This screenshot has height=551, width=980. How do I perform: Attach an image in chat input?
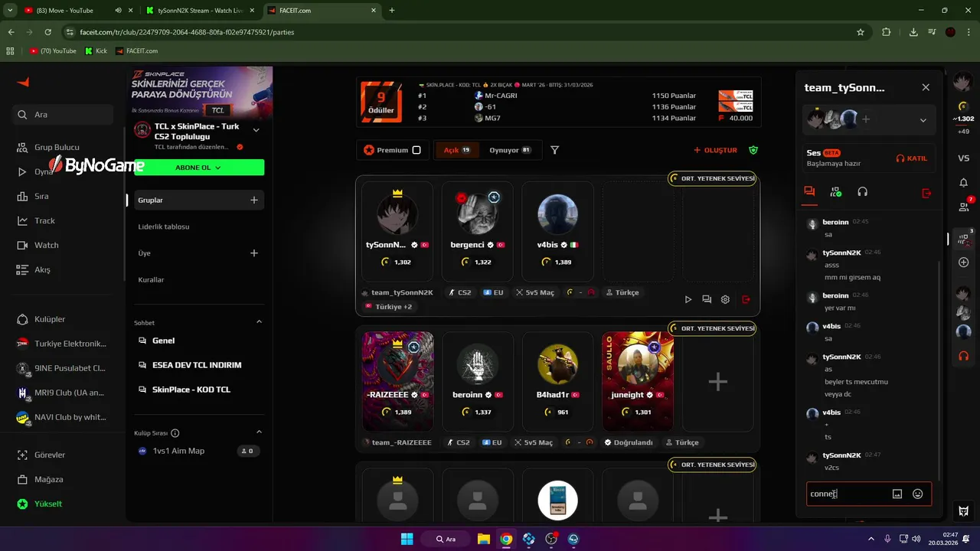click(x=897, y=494)
